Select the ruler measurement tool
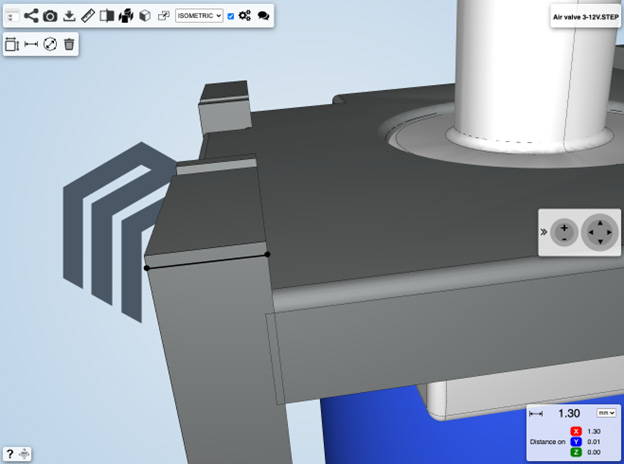The width and height of the screenshot is (624, 464). coord(88,16)
